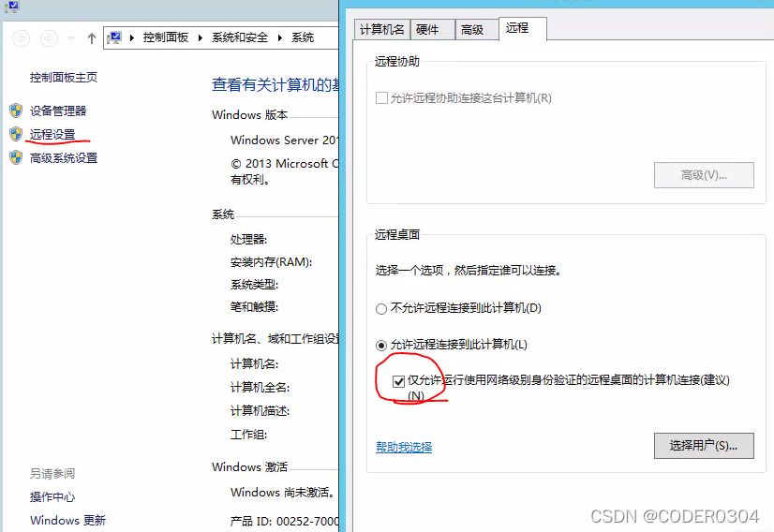
Task: Click the 工作组: label
Action: (248, 435)
